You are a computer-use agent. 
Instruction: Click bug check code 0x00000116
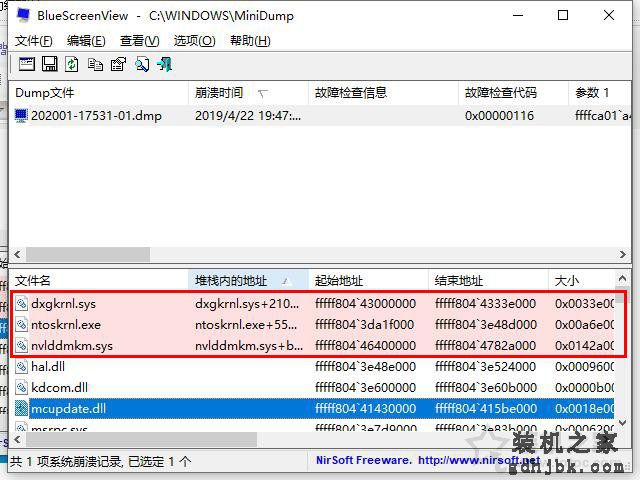(499, 116)
